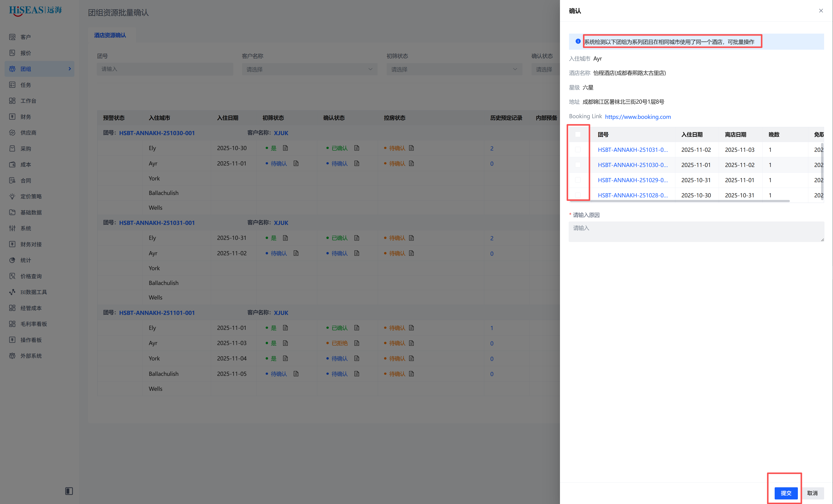The width and height of the screenshot is (833, 504).
Task: Open the 客户名称 dropdown
Action: [x=309, y=69]
